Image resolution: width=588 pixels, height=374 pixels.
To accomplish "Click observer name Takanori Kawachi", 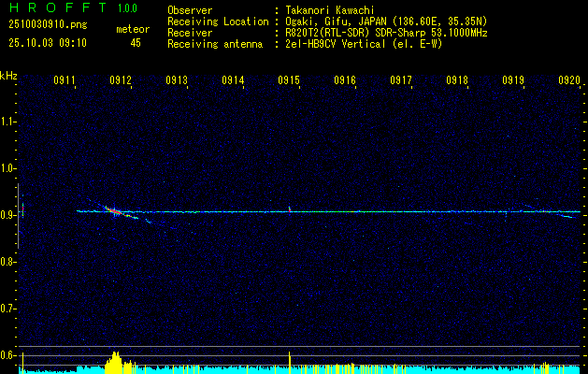I will 330,10.
